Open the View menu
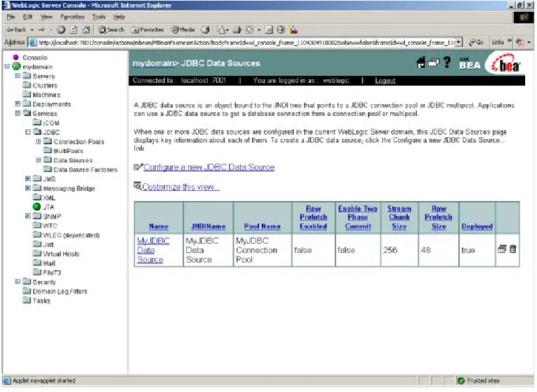 pos(47,17)
